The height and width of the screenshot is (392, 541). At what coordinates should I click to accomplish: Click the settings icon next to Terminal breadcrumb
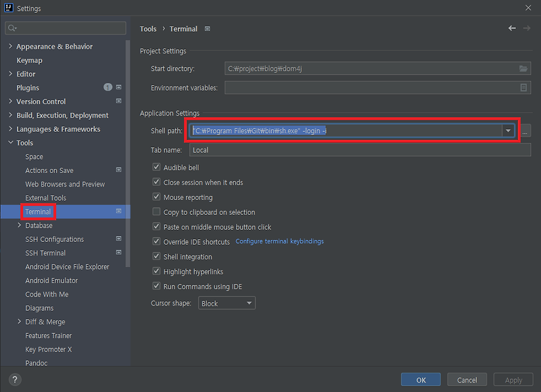(206, 28)
